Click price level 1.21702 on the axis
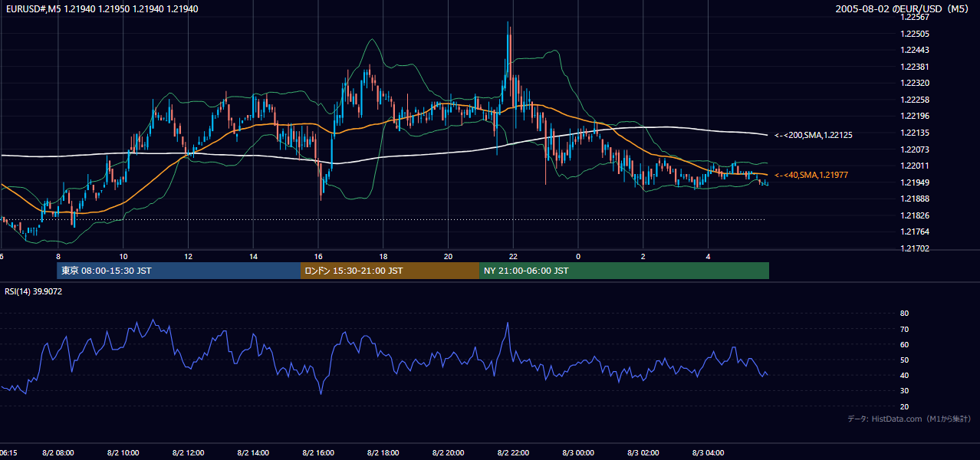980x460 pixels. click(915, 248)
